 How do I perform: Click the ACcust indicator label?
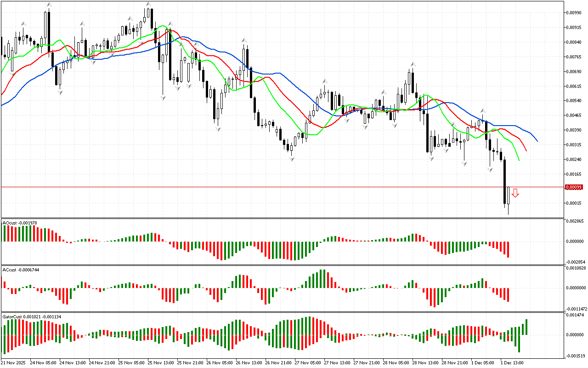21,270
